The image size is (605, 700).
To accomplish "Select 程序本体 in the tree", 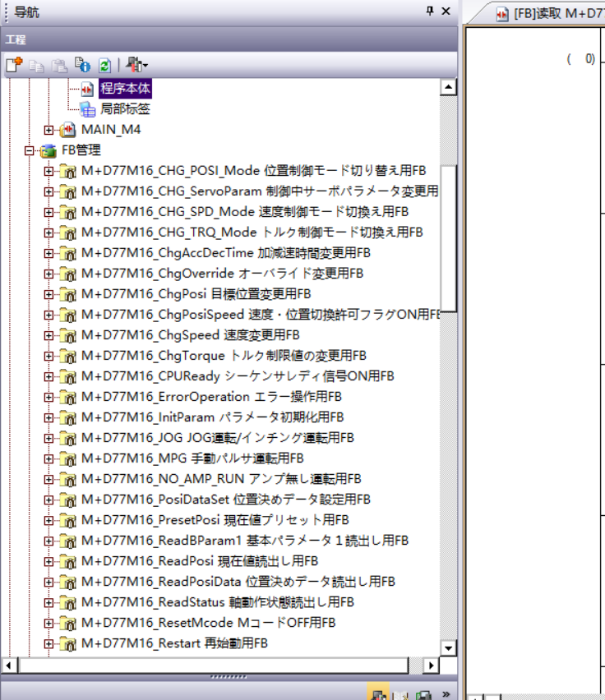I will click(x=125, y=88).
